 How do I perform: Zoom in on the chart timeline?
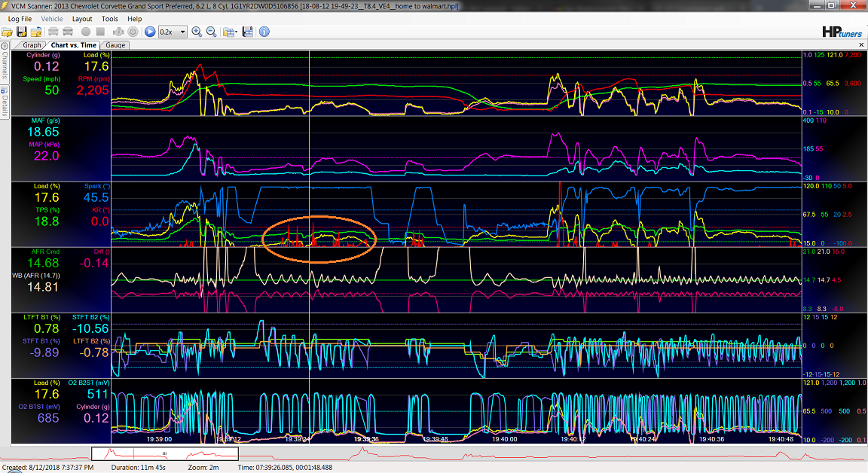click(197, 32)
